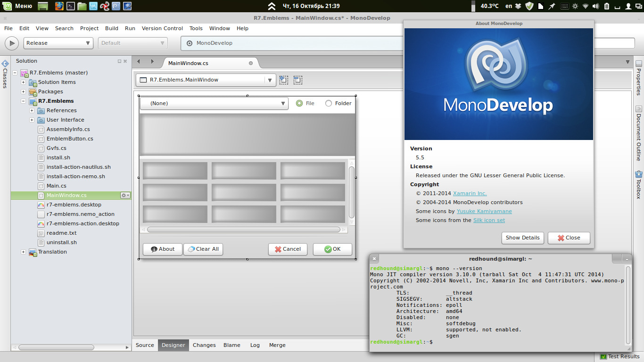
Task: Navigate back with the left tab arrow
Action: click(139, 62)
